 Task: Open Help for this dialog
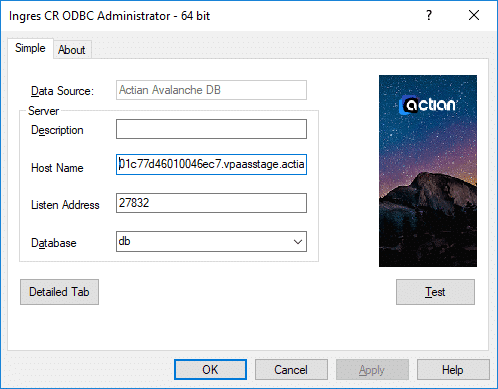coord(453,369)
